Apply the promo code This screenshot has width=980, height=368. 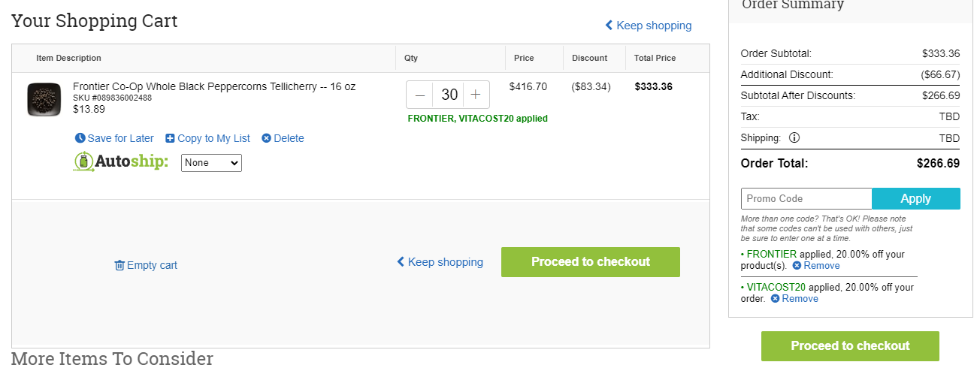pyautogui.click(x=916, y=199)
